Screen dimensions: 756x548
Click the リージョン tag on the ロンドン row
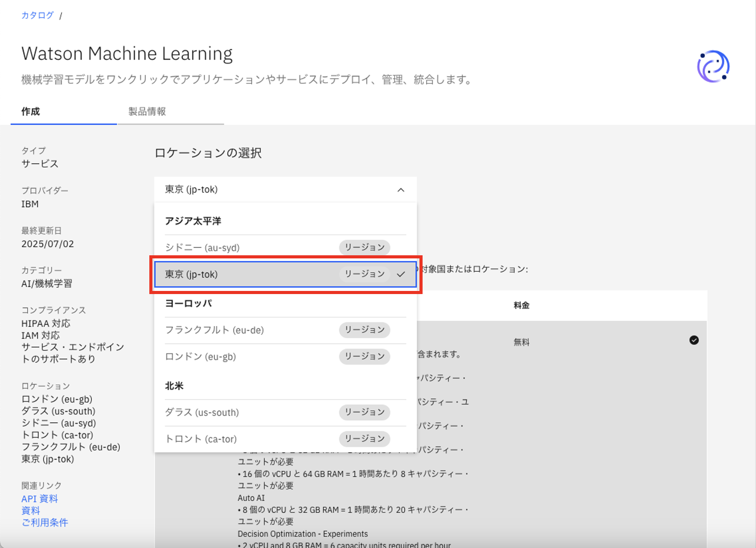click(x=364, y=356)
